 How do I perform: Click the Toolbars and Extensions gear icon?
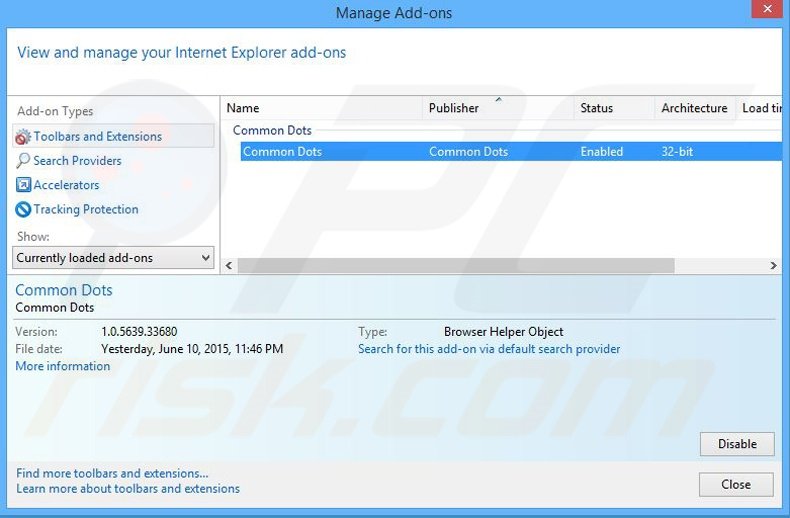point(23,137)
